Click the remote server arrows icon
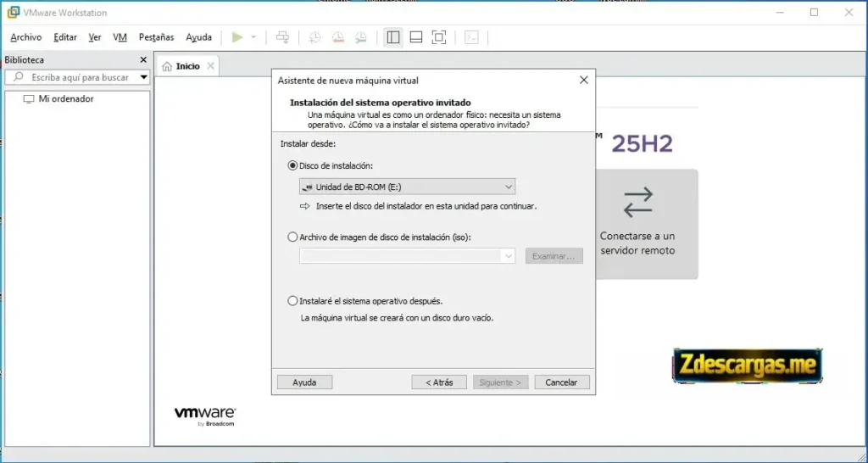 point(637,202)
